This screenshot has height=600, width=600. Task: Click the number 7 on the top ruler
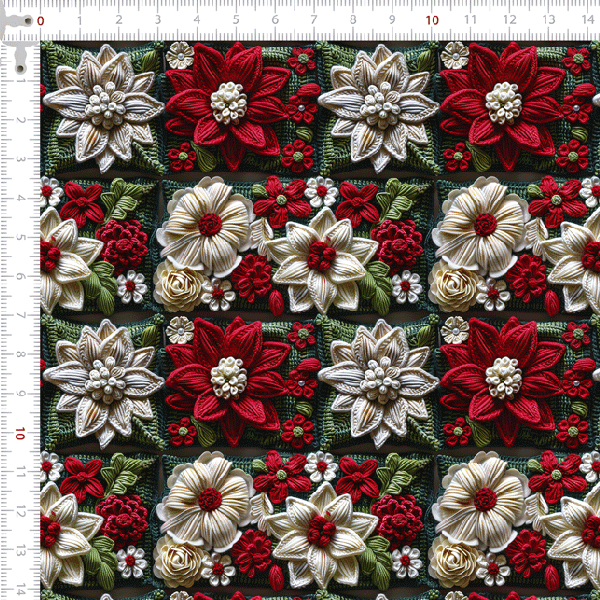coord(314,20)
